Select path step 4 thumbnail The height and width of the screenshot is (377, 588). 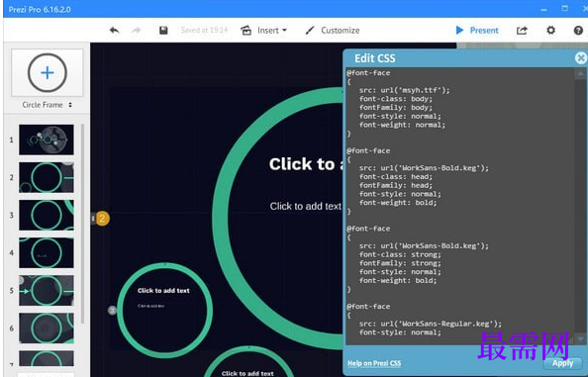[47, 253]
